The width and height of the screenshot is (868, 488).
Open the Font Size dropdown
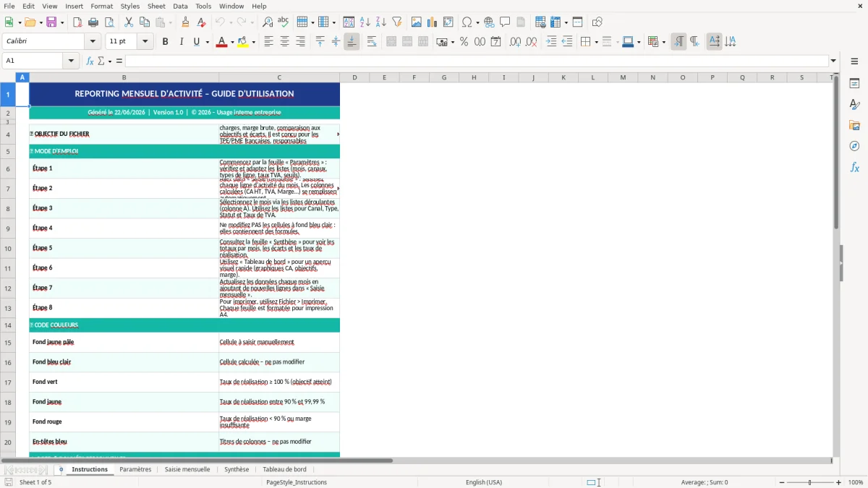(x=145, y=42)
